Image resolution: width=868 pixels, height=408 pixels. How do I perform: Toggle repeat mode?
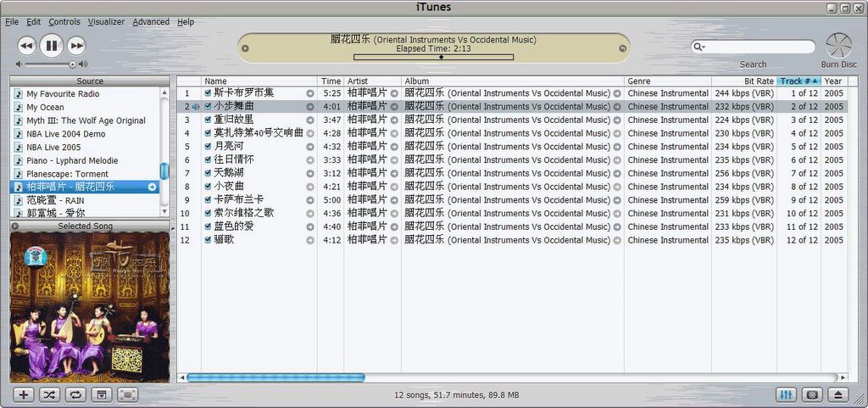[75, 394]
